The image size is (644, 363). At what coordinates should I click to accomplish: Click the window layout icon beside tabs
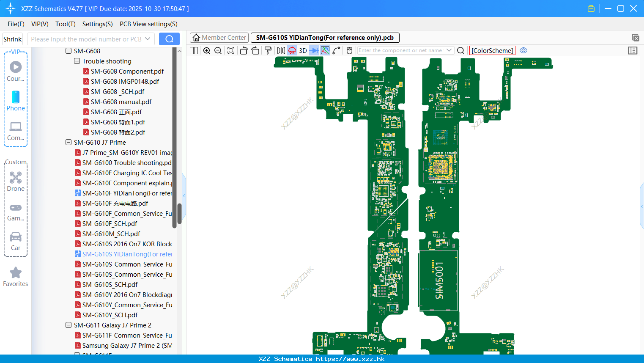[635, 38]
